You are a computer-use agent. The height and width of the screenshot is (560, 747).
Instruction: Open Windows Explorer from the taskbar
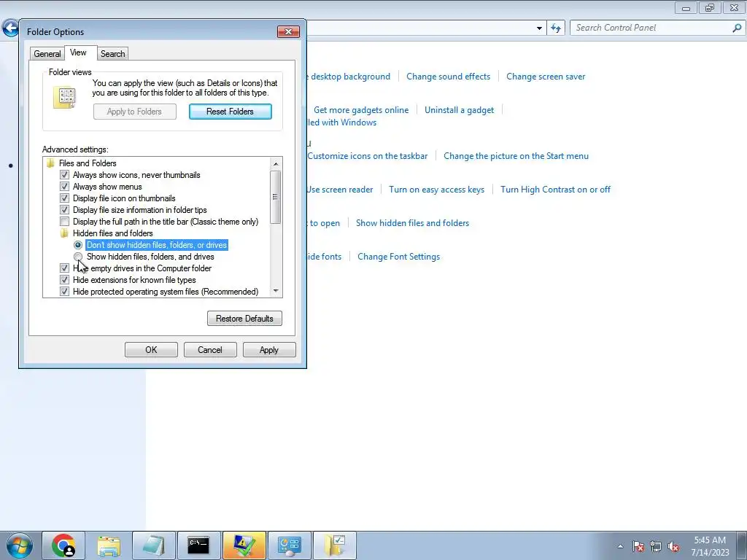109,545
